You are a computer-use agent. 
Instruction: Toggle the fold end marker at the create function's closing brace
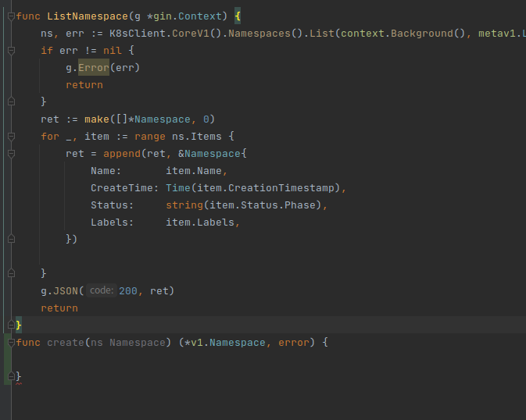11,376
